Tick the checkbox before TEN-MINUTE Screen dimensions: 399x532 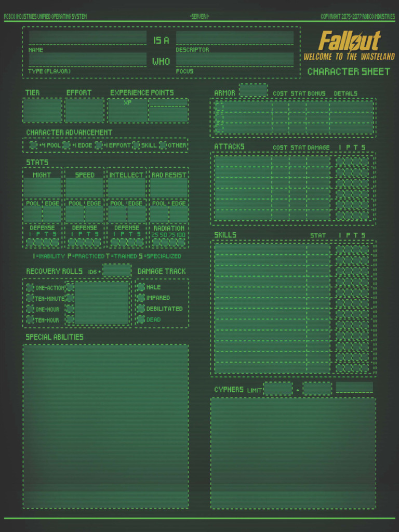coord(30,298)
